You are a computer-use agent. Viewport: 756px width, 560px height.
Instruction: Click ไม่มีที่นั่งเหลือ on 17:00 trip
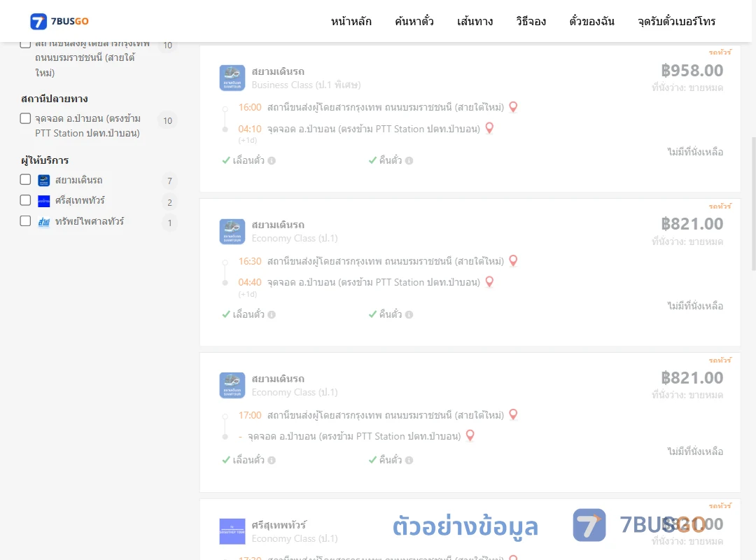(695, 451)
